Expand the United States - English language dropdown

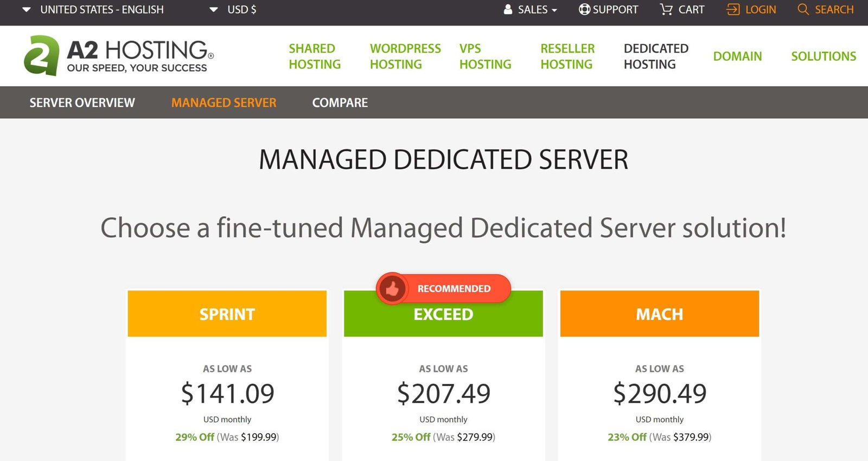coord(93,9)
